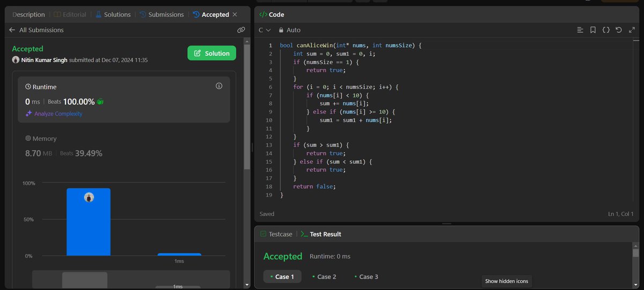Viewport: 644px width, 290px height.
Task: Open the Testcase tab
Action: click(x=276, y=234)
